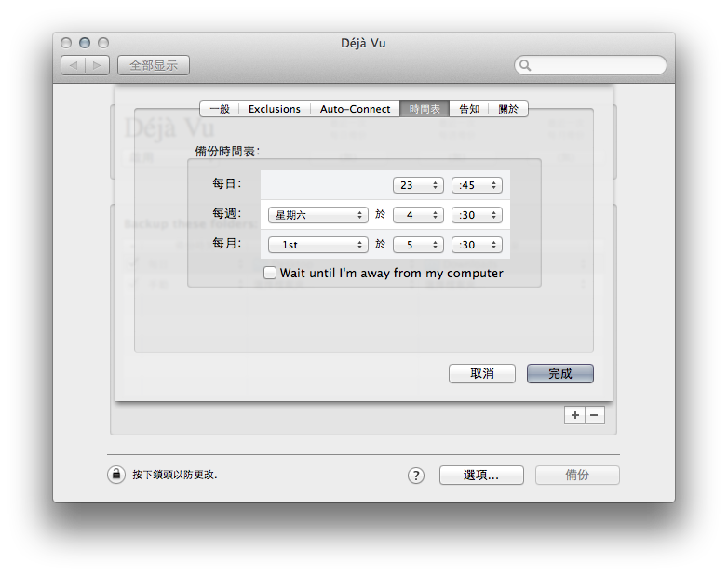Click into the search field in toolbar
This screenshot has height=576, width=728.
click(590, 65)
